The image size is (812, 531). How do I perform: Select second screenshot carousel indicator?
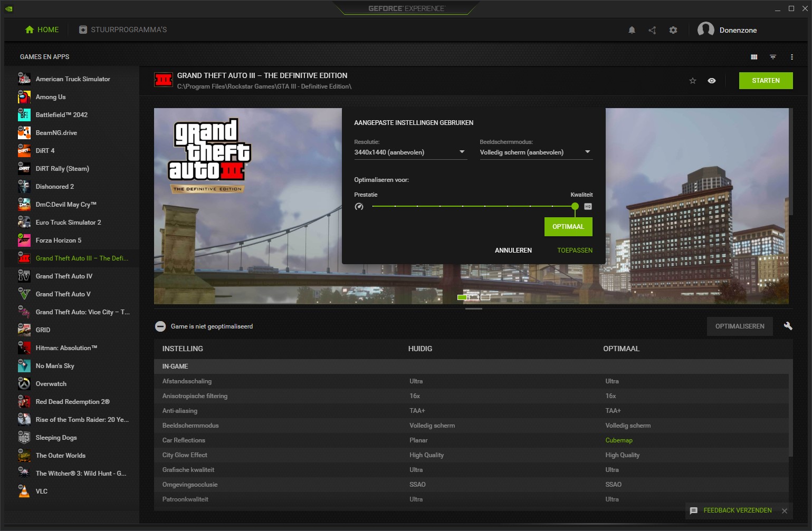tap(474, 297)
